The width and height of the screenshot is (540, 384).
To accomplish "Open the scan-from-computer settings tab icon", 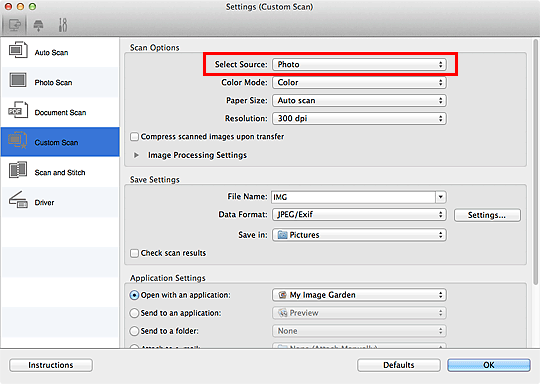I will (x=14, y=25).
